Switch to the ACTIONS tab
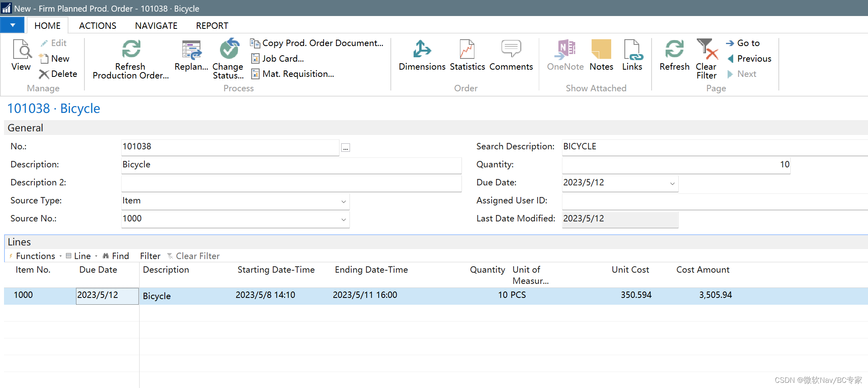 click(x=98, y=26)
